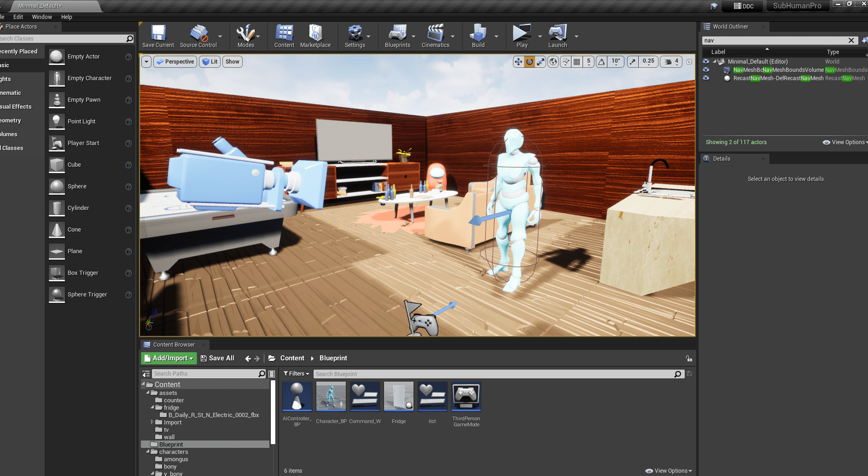
Task: Expand the Filters dropdown in Content Browser
Action: (296, 374)
